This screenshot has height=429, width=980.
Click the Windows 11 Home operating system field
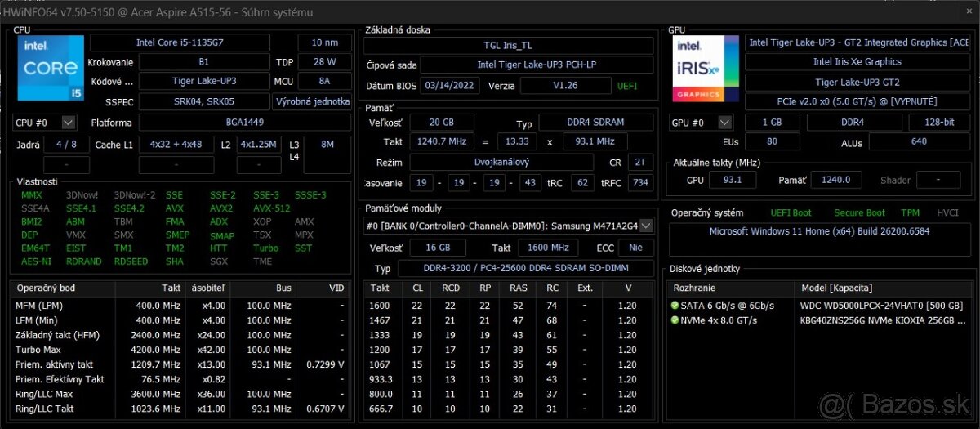click(820, 231)
